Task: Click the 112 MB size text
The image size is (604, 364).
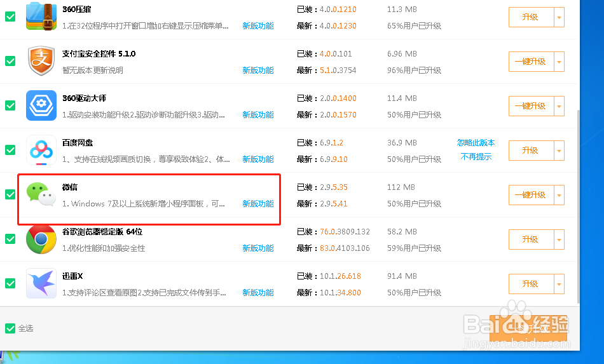Action: click(401, 187)
